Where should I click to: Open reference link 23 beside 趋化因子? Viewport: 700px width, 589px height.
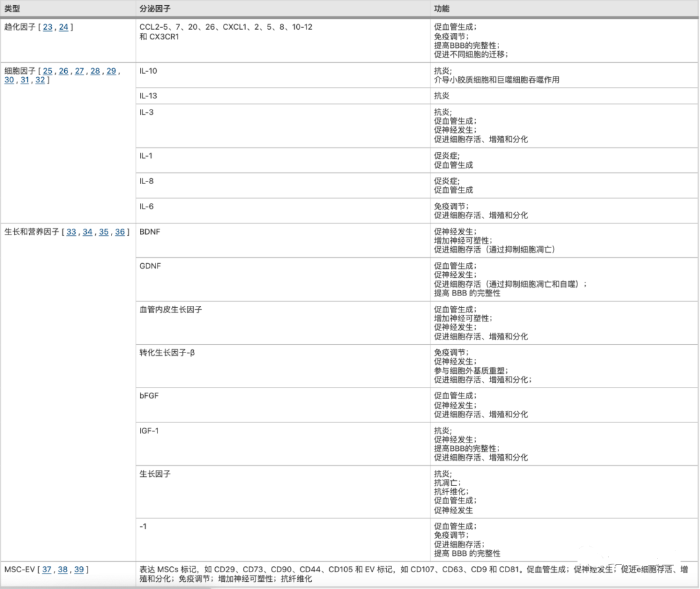click(x=48, y=27)
